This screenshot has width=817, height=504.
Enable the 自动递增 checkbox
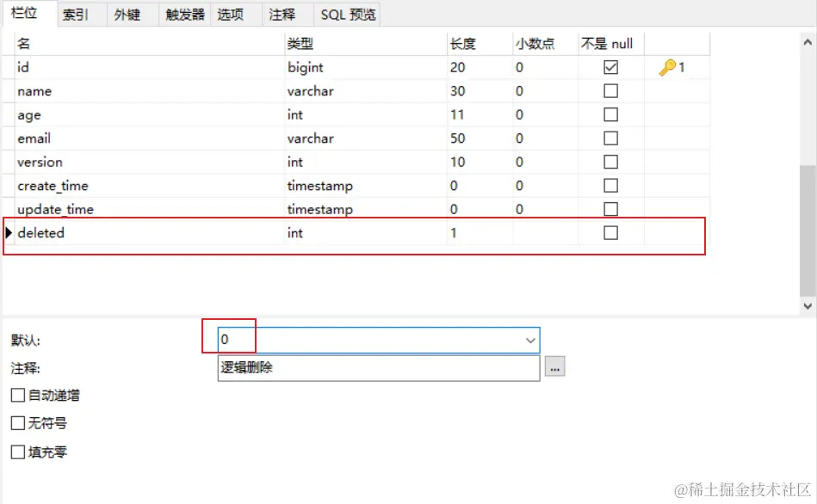pos(18,395)
